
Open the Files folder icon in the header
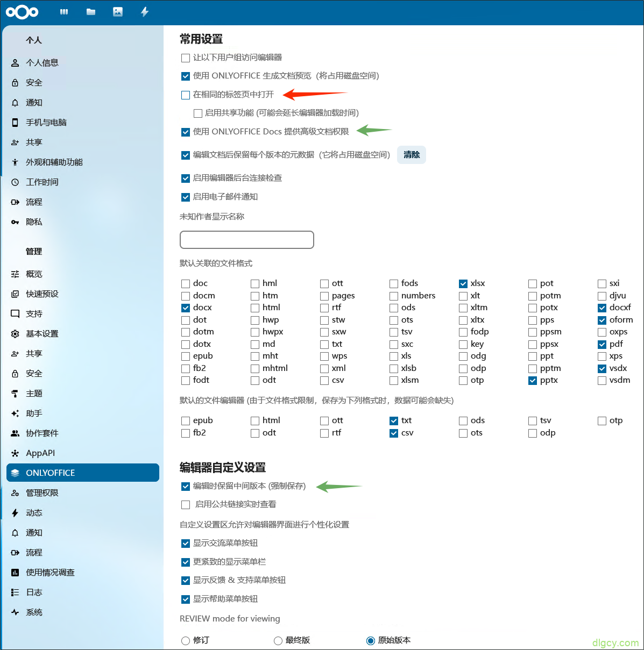(x=91, y=12)
